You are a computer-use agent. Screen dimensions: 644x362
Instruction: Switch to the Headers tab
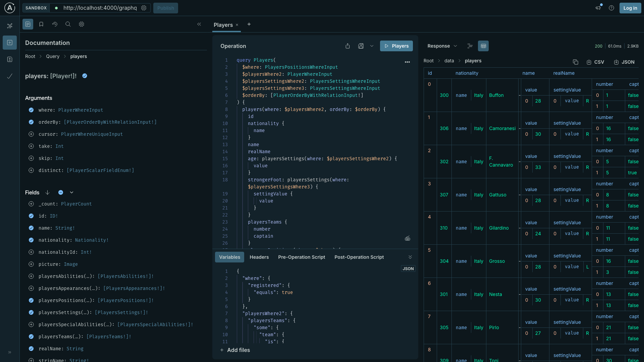pos(259,257)
